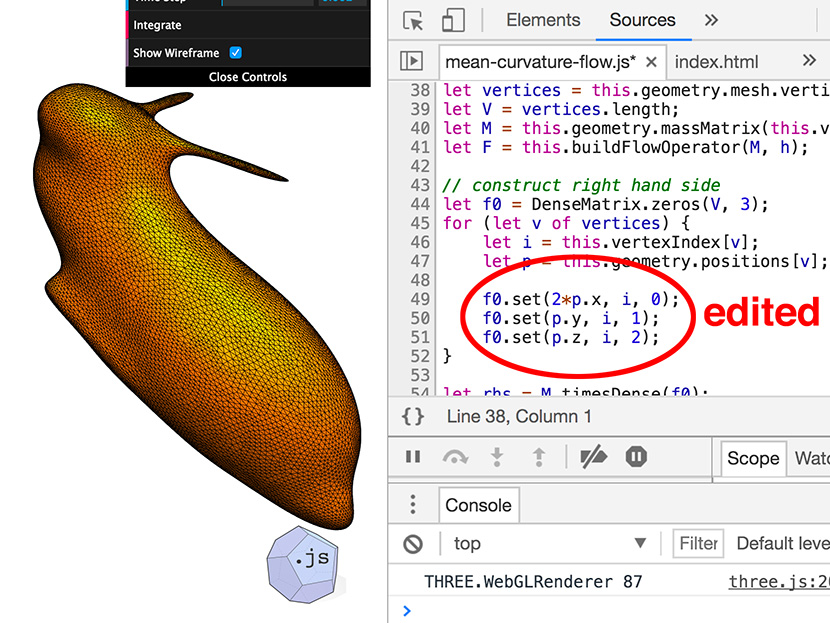
Task: Click line number 49 in the gutter
Action: coord(420,299)
